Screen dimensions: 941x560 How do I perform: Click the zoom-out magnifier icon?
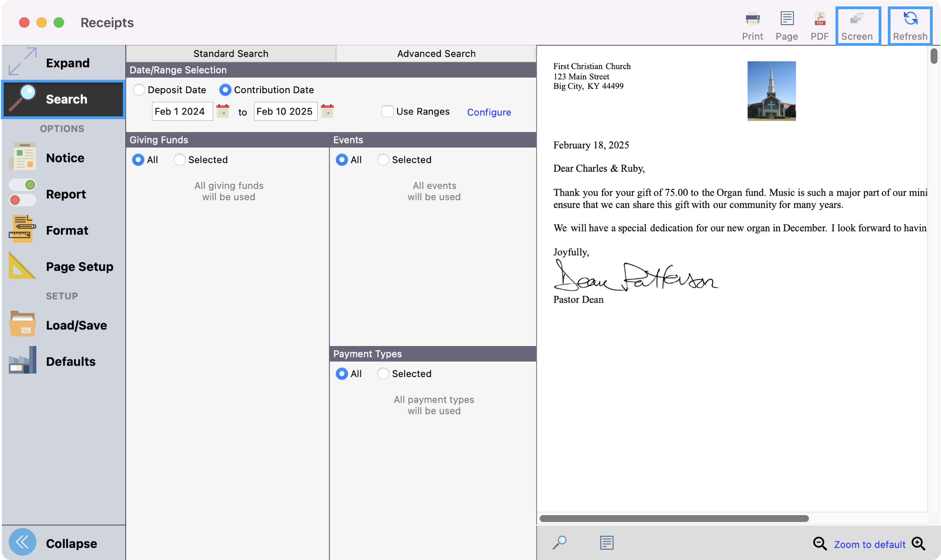[x=819, y=544]
